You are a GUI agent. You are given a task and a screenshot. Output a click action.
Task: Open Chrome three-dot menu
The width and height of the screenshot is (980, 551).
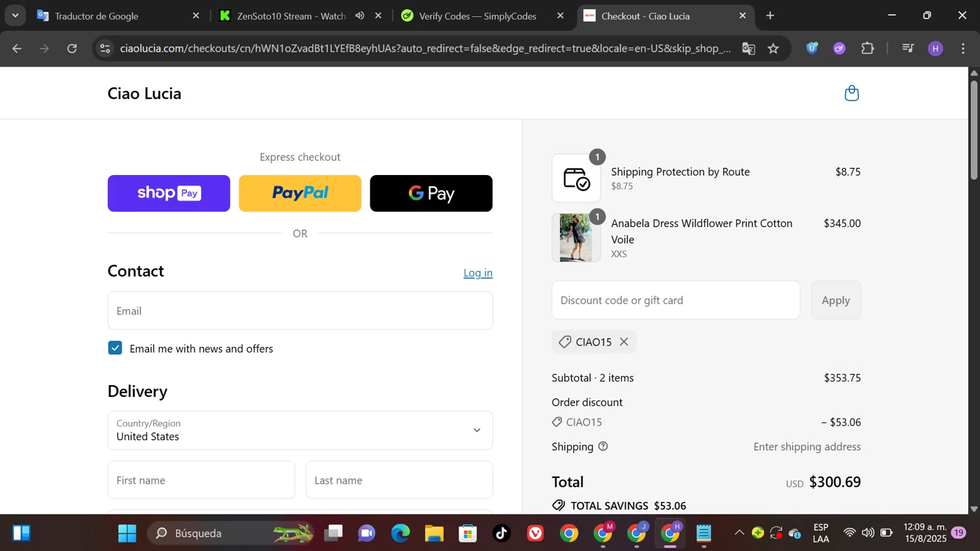coord(963,48)
